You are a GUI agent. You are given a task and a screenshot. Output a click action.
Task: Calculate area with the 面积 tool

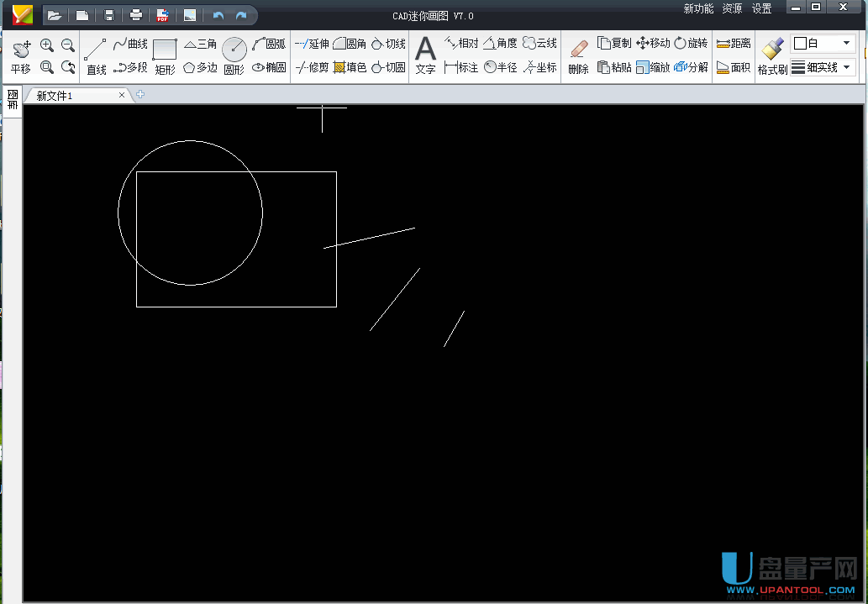click(x=734, y=67)
